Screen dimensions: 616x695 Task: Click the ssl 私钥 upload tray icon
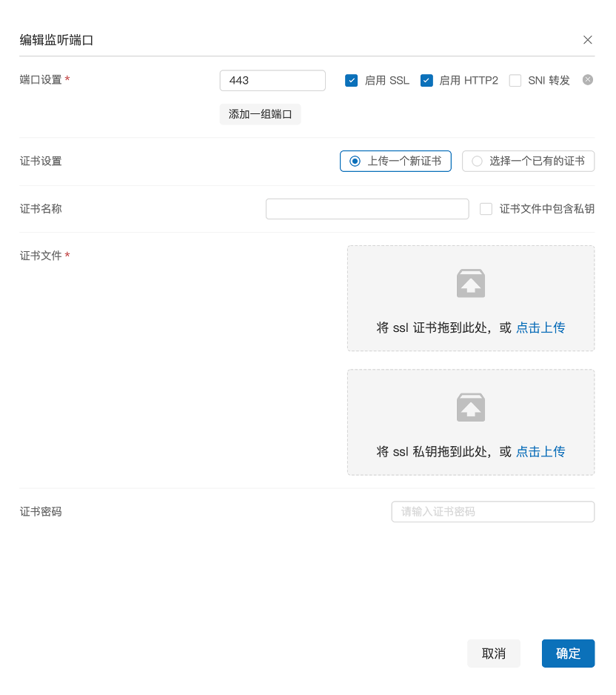tap(471, 408)
